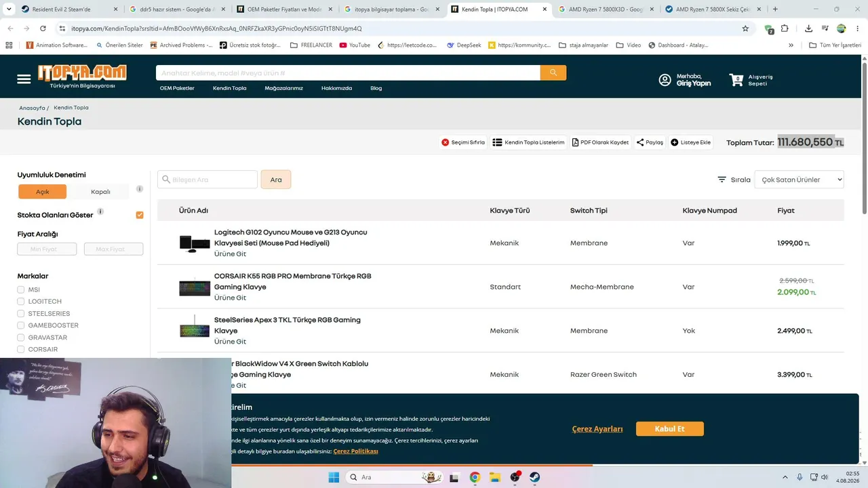Image resolution: width=868 pixels, height=488 pixels.
Task: Click the Ara button beside component search
Action: pyautogui.click(x=276, y=180)
